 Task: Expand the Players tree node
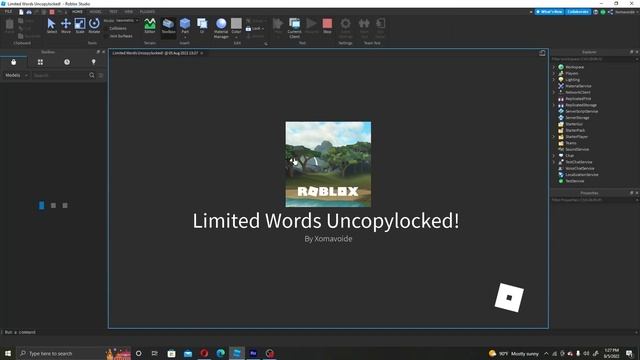pos(554,73)
